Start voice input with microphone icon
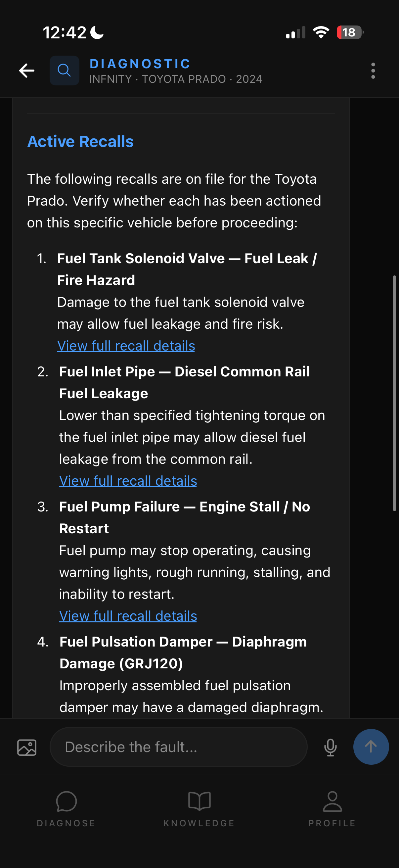The image size is (399, 868). point(330,747)
